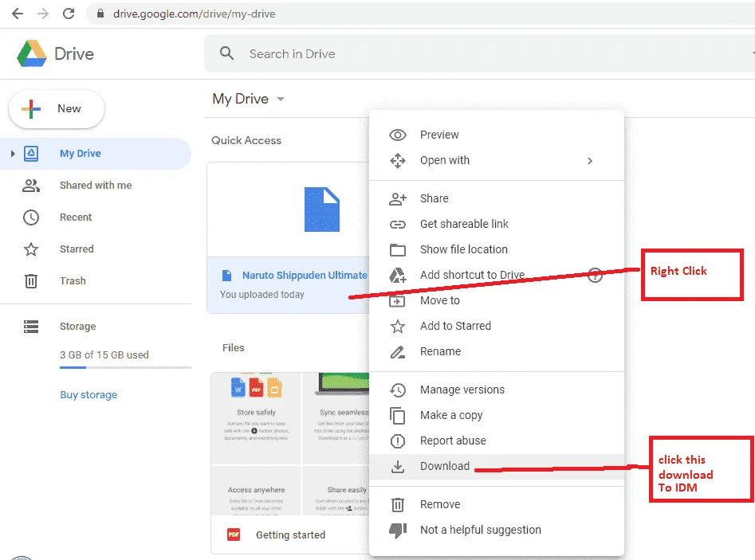Choose Remove in context menu

497,504
